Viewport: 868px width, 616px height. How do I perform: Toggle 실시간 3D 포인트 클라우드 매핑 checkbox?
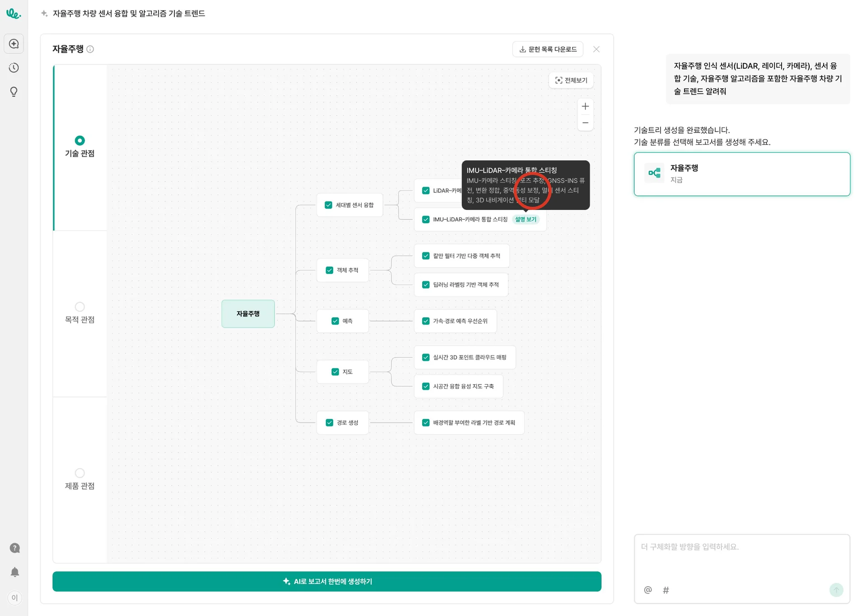[x=426, y=357]
